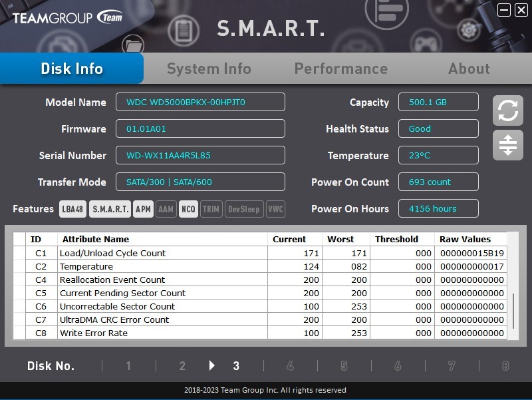Select disk number 2

coord(182,365)
